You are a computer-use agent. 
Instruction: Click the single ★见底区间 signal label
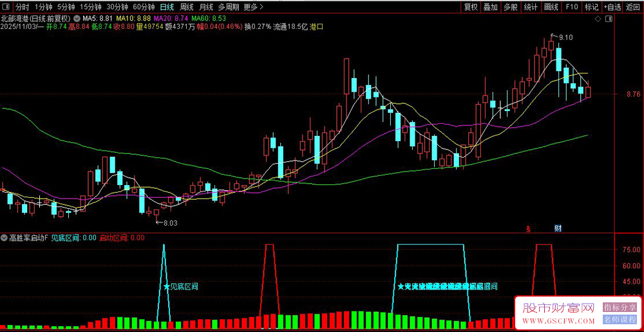[181, 287]
